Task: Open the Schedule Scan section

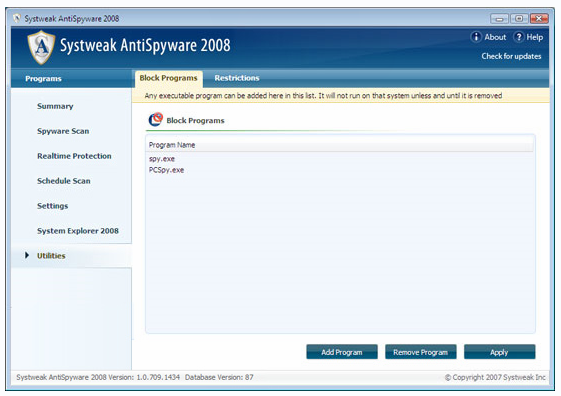Action: pyautogui.click(x=64, y=181)
